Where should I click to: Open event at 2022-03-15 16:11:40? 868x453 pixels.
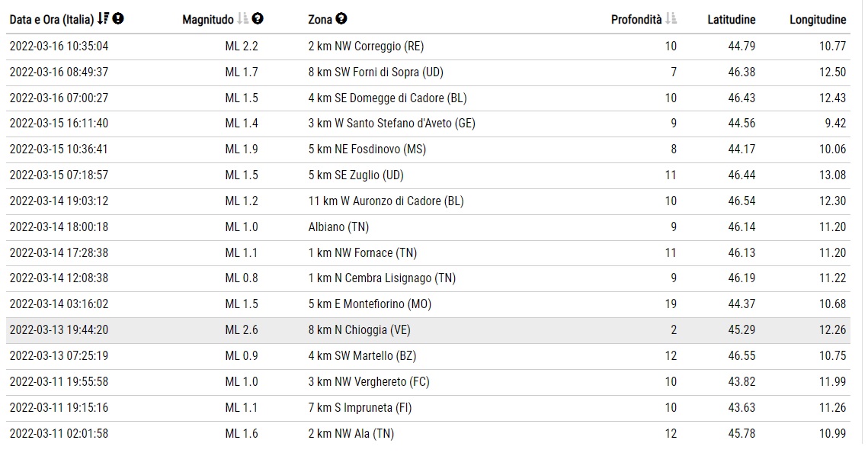tap(428, 124)
